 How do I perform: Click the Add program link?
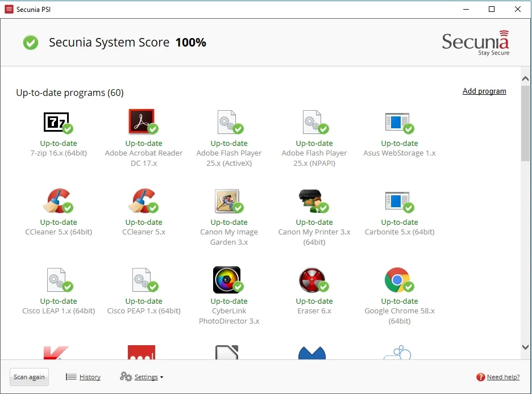[484, 91]
